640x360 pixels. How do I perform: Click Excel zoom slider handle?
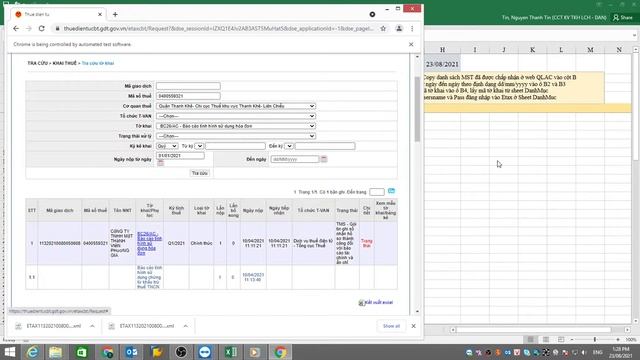point(595,340)
